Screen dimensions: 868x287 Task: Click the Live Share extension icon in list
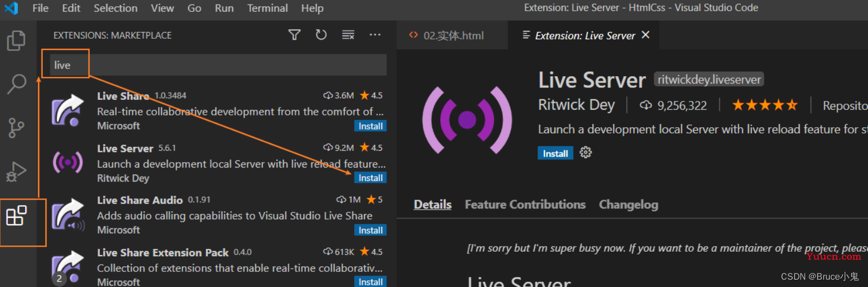point(68,109)
